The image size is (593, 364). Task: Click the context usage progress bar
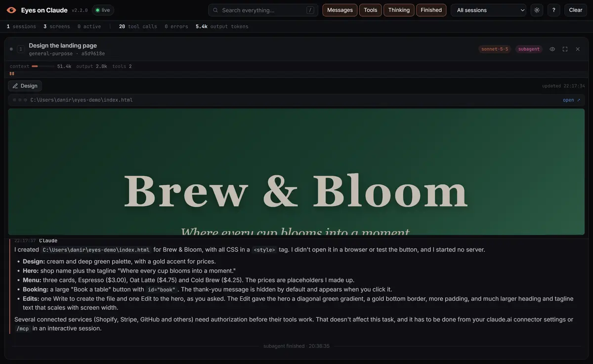(x=43, y=66)
